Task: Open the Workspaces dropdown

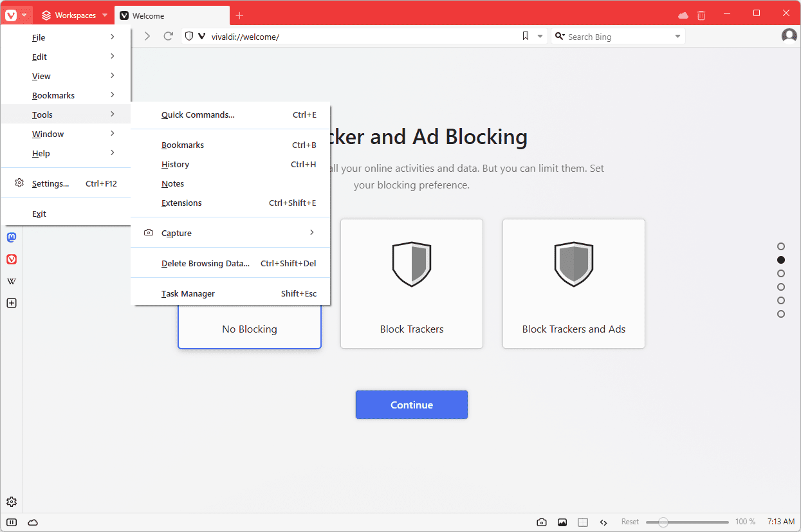Action: pos(75,15)
